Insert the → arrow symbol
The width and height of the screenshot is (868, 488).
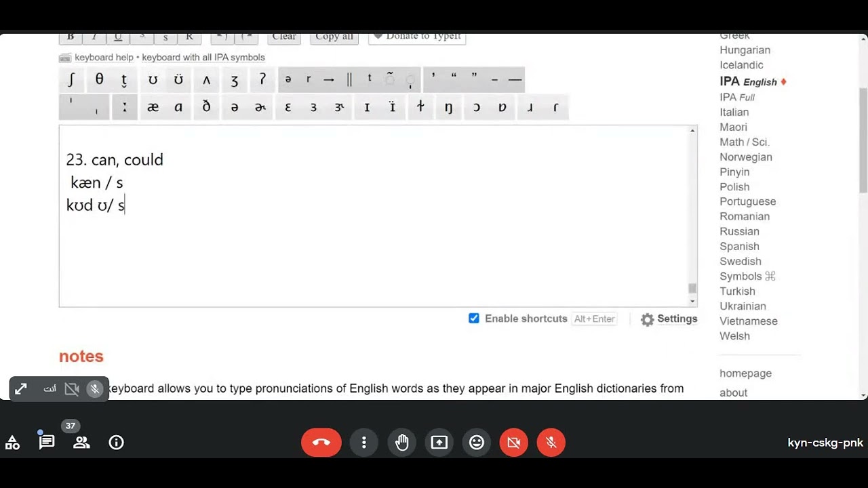[329, 79]
